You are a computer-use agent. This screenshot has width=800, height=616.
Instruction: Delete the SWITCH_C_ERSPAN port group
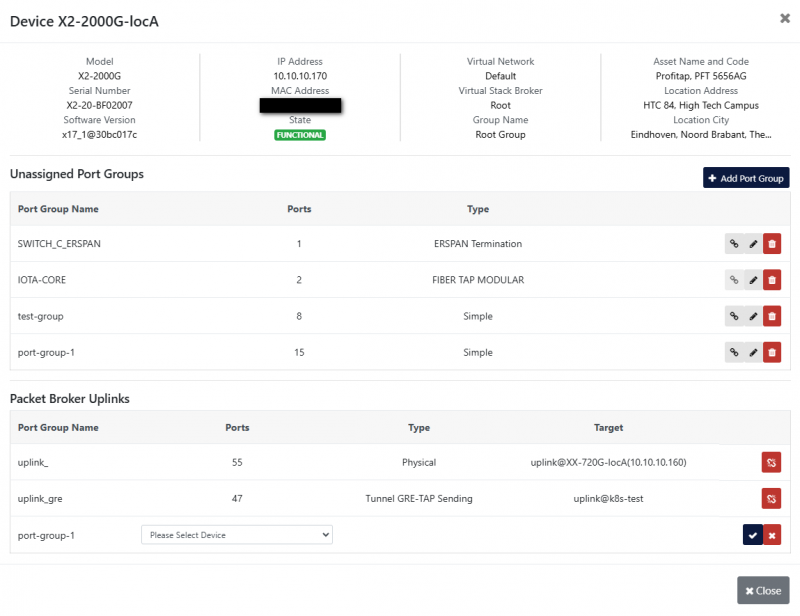click(x=772, y=243)
